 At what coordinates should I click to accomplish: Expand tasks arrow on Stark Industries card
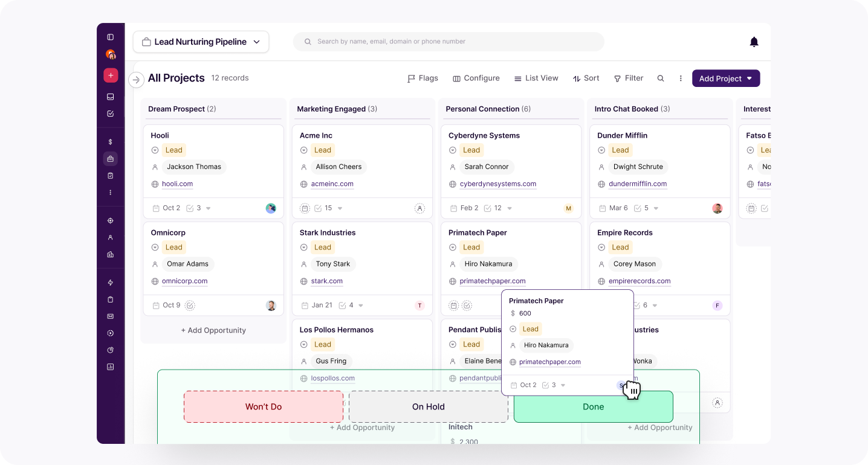point(361,306)
